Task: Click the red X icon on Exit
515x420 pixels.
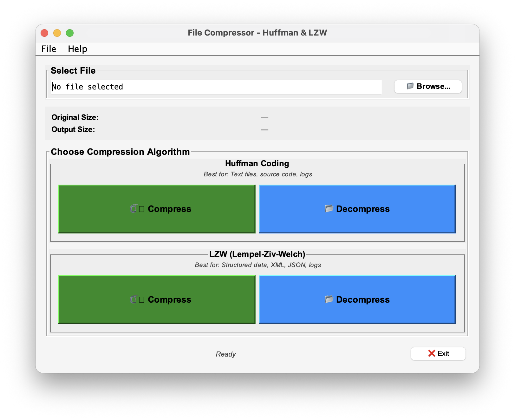Action: (432, 353)
